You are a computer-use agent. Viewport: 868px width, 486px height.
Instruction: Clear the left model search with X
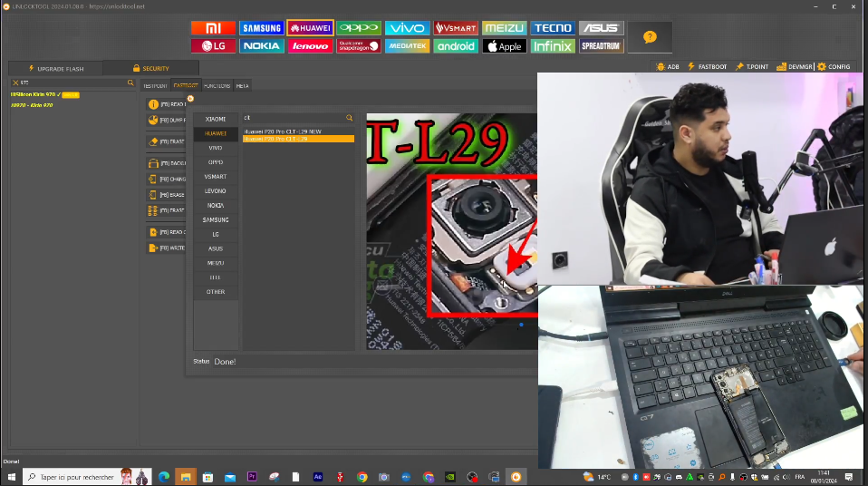15,83
